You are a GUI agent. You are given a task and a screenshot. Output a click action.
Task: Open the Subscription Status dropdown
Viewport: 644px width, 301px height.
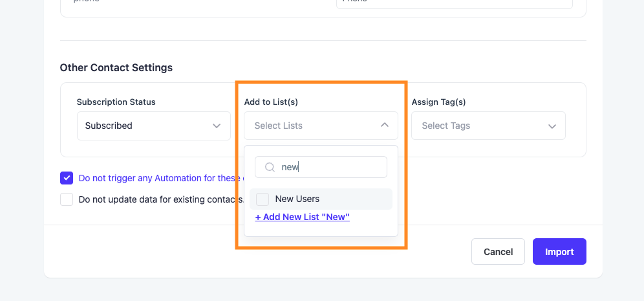pos(154,126)
